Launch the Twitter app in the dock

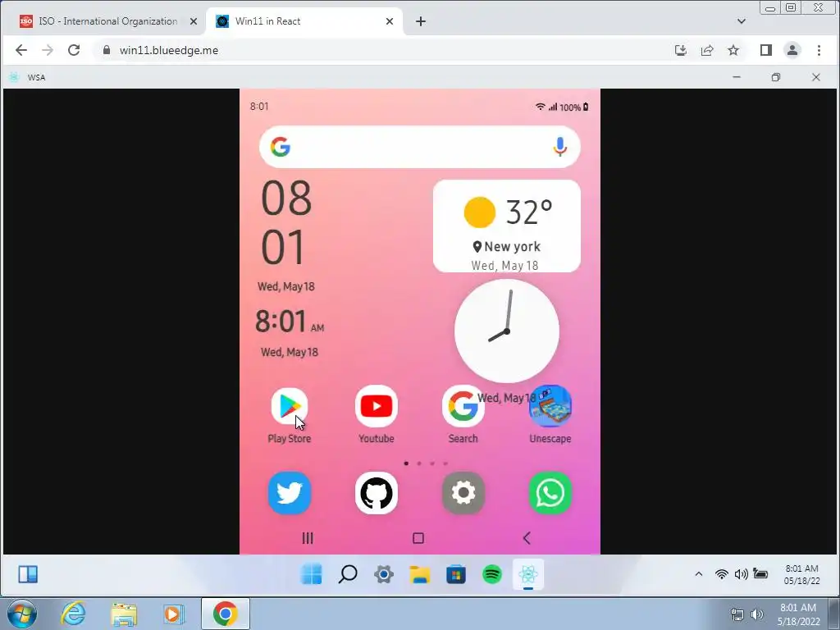coord(290,493)
